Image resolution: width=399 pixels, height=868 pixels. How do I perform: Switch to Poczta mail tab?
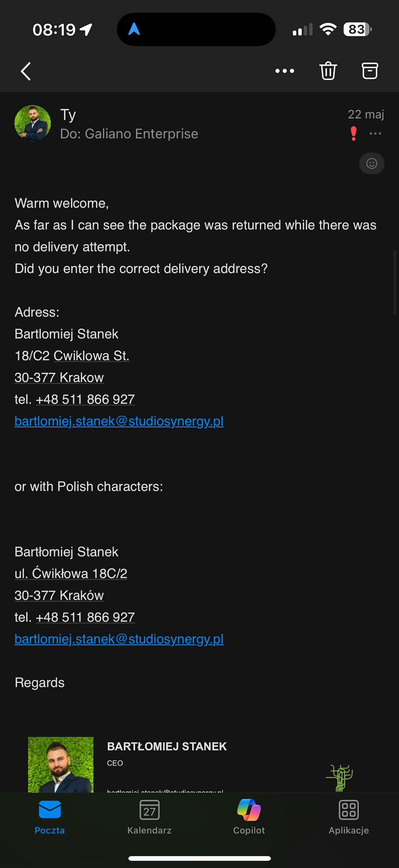coord(49,817)
